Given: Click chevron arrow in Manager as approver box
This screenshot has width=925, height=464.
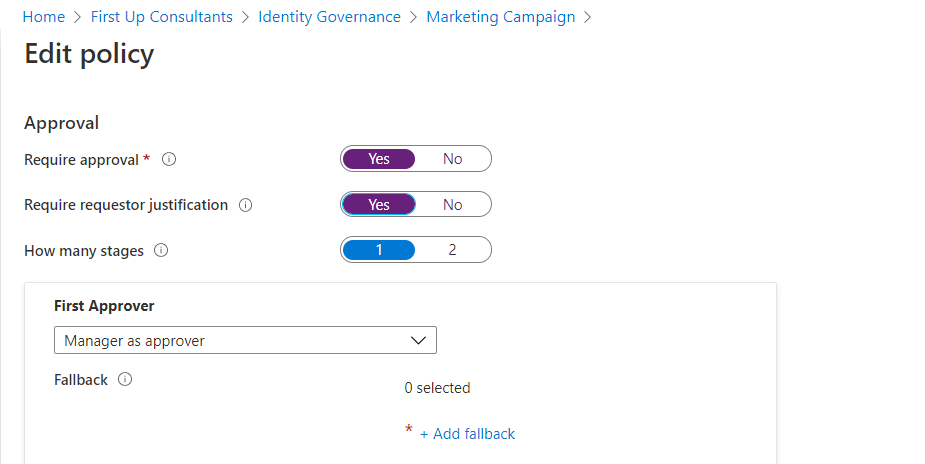Looking at the screenshot, I should pyautogui.click(x=419, y=341).
